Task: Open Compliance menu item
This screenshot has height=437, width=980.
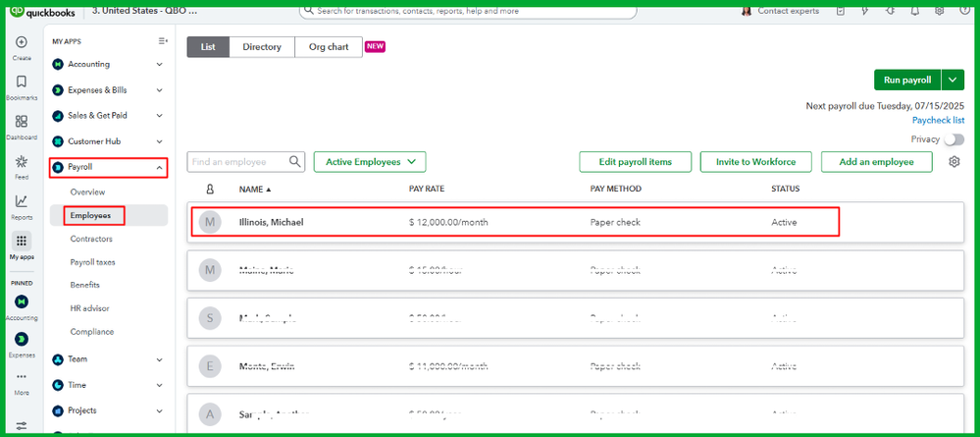Action: [92, 332]
